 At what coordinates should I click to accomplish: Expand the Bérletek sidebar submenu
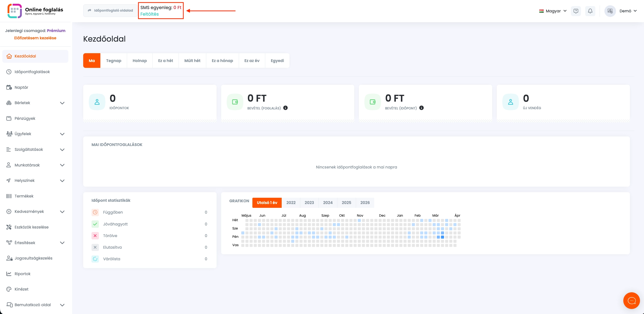click(62, 103)
